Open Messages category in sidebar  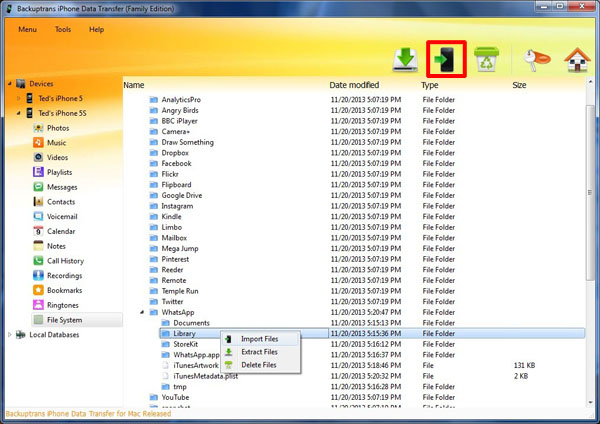click(x=62, y=187)
